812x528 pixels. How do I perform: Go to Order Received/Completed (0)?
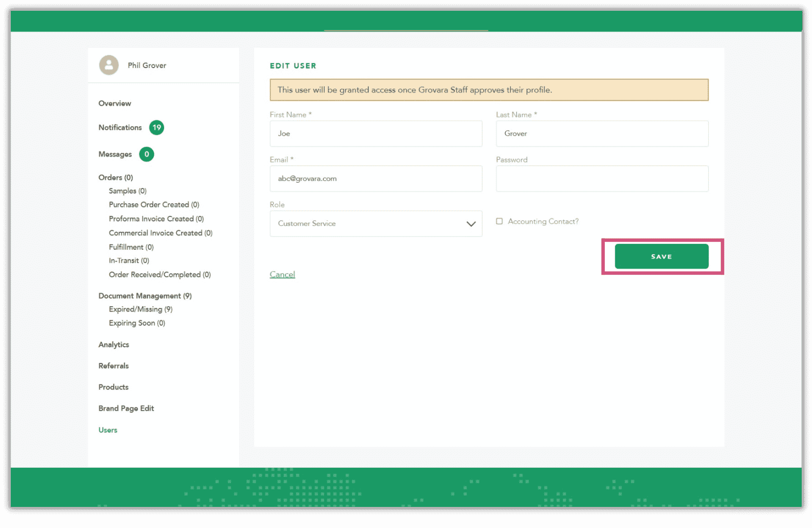click(x=160, y=275)
